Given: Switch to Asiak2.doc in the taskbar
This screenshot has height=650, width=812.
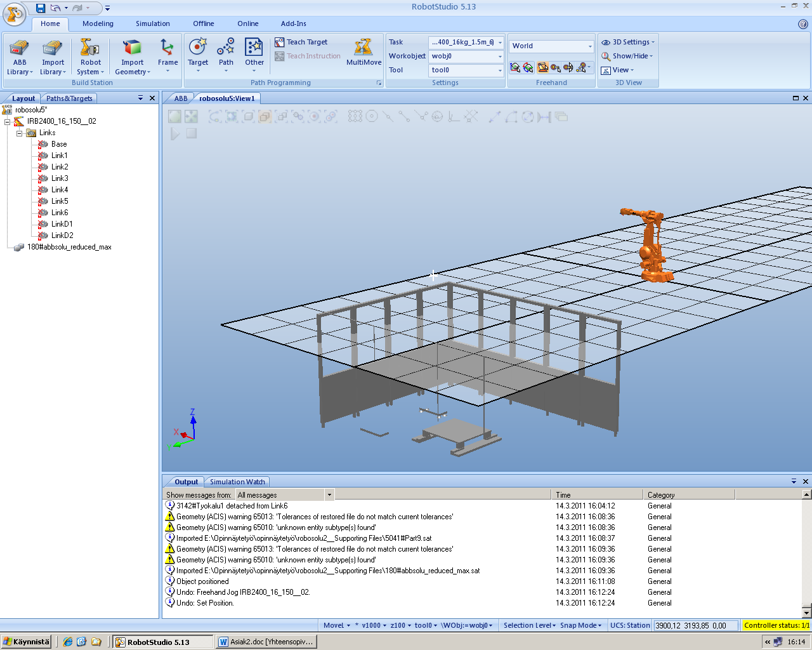Looking at the screenshot, I should click(x=266, y=642).
